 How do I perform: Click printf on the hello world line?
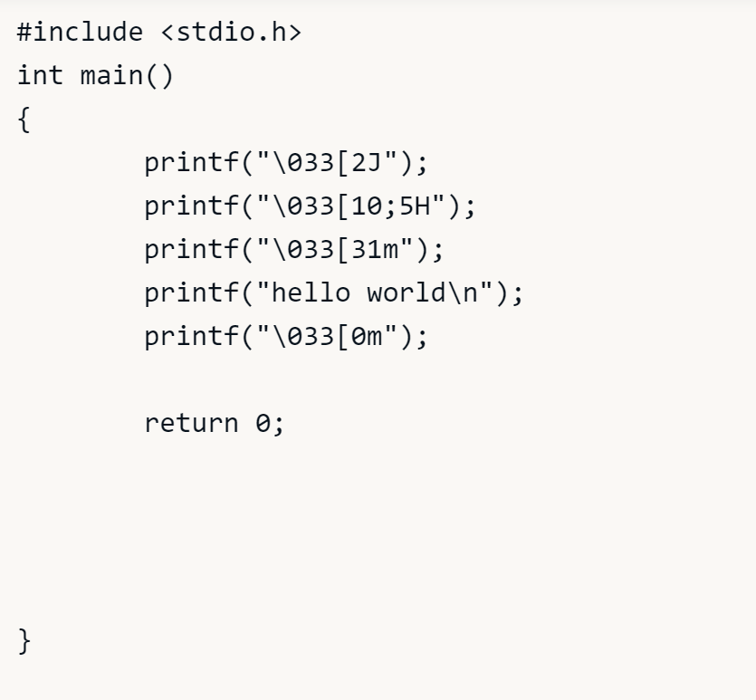[x=192, y=292]
